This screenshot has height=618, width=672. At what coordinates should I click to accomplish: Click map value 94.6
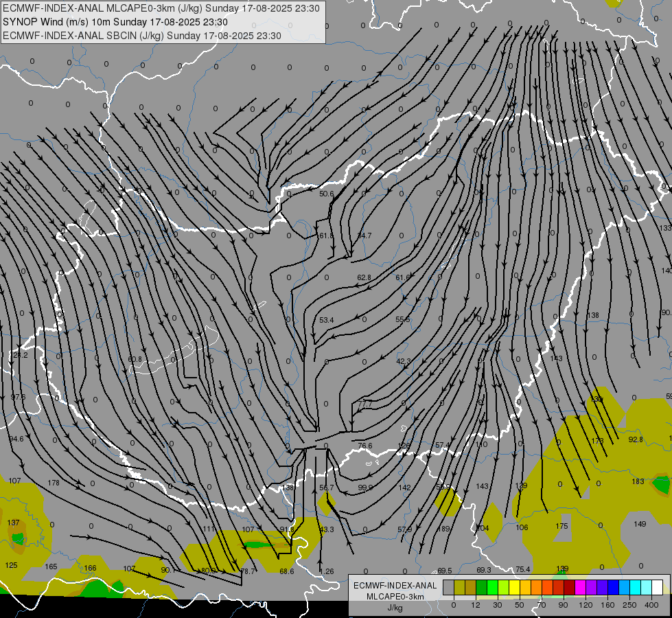tap(16, 439)
